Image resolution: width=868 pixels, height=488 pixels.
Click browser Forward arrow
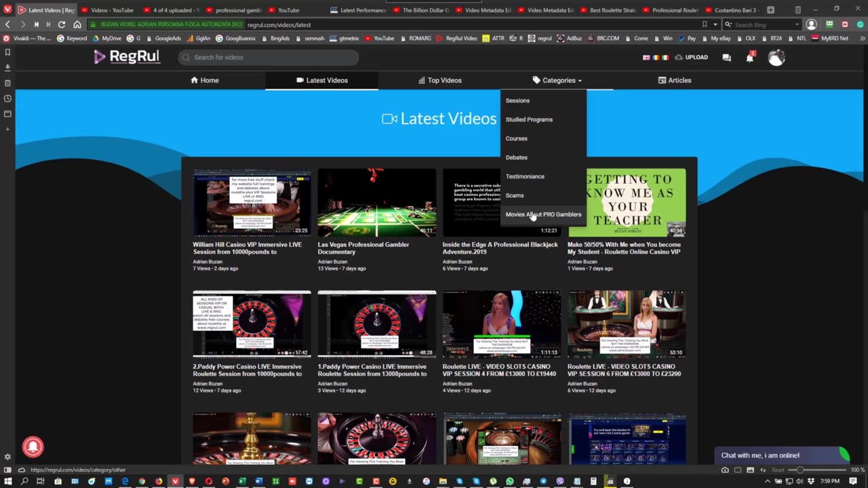coord(22,24)
